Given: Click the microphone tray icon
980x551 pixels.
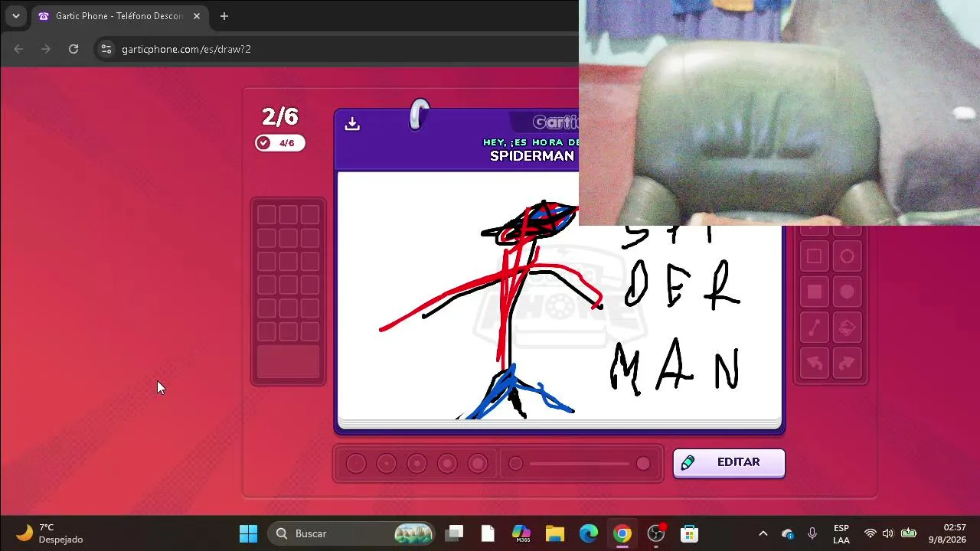Looking at the screenshot, I should (812, 533).
